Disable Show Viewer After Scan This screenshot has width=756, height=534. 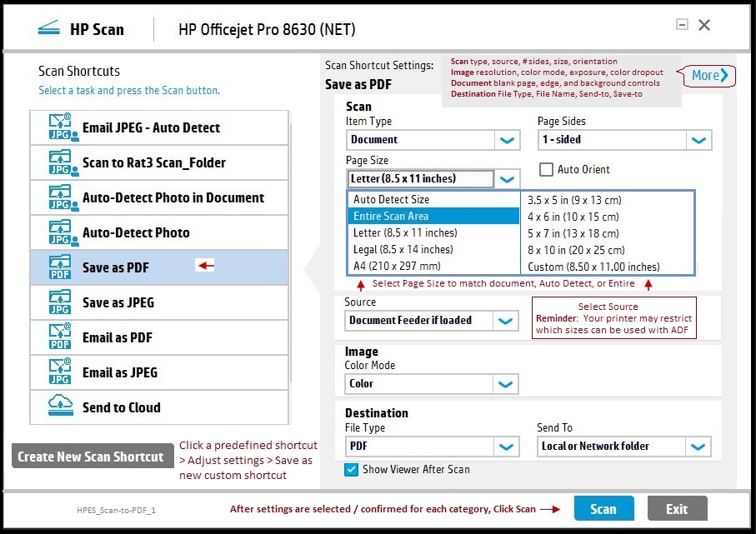pyautogui.click(x=351, y=469)
